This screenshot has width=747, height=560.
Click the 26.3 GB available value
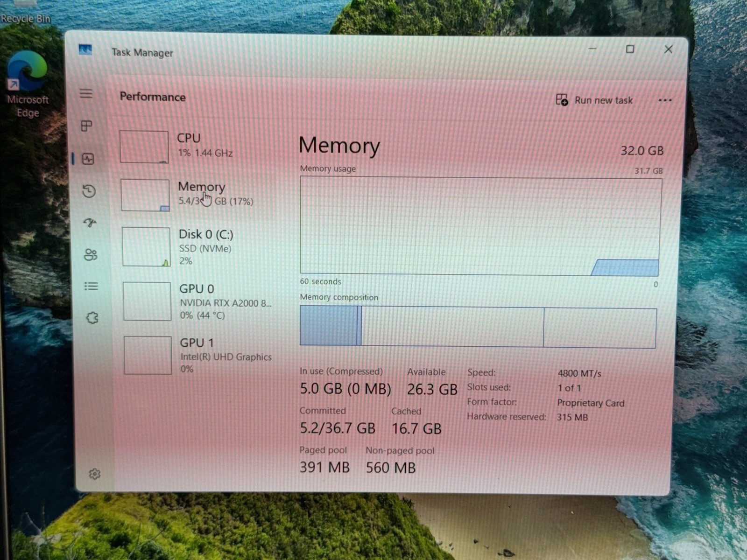click(x=432, y=389)
